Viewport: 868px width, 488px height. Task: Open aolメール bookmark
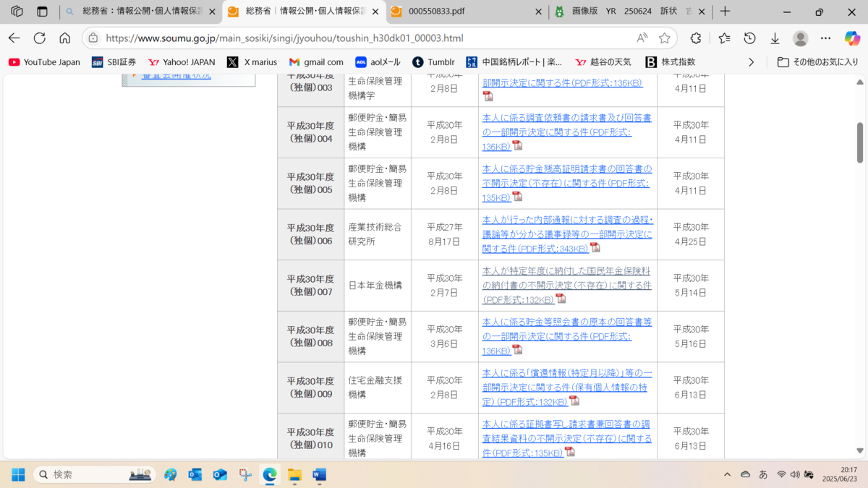pyautogui.click(x=378, y=62)
